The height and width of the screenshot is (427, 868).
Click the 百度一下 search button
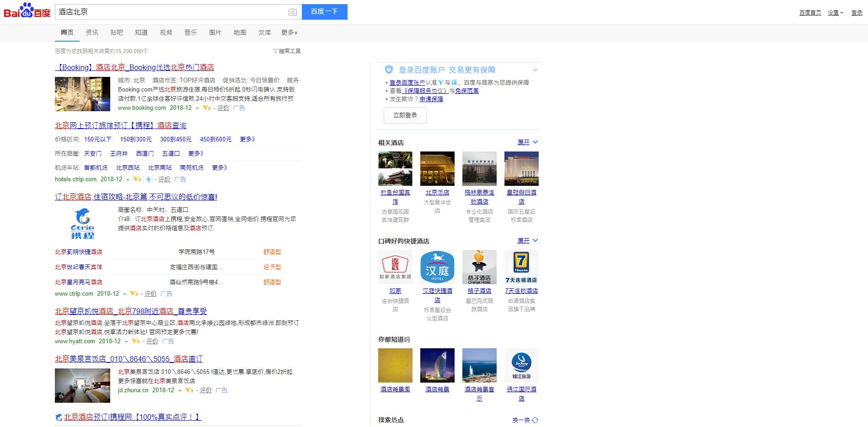coord(325,12)
